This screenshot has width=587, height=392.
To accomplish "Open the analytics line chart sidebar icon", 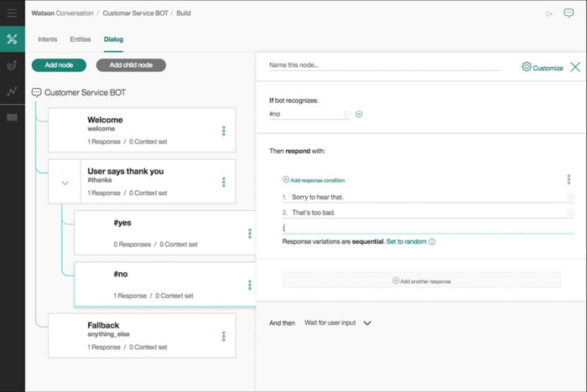I will [12, 91].
